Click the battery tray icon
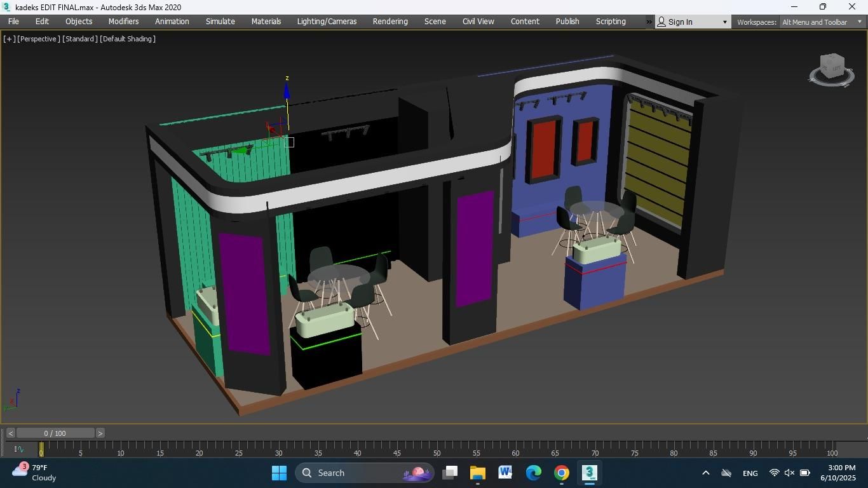Screen dimensions: 868x488 pos(804,473)
